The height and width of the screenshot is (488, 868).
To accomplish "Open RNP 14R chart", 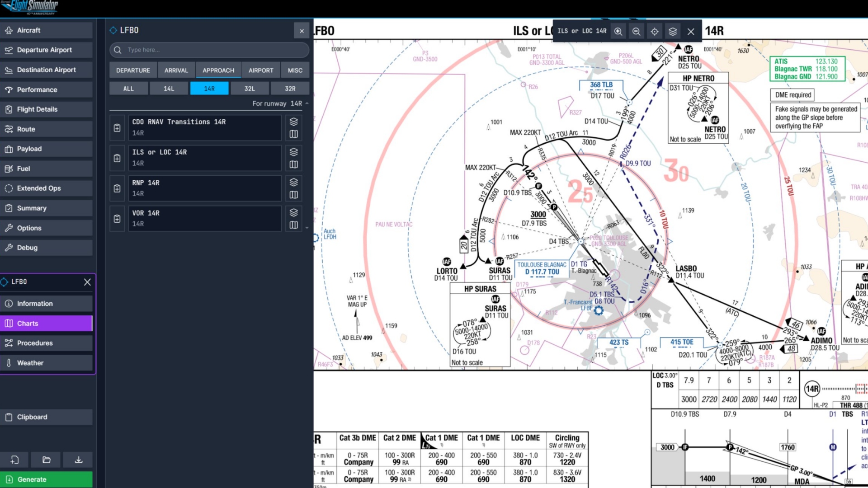I will click(205, 188).
